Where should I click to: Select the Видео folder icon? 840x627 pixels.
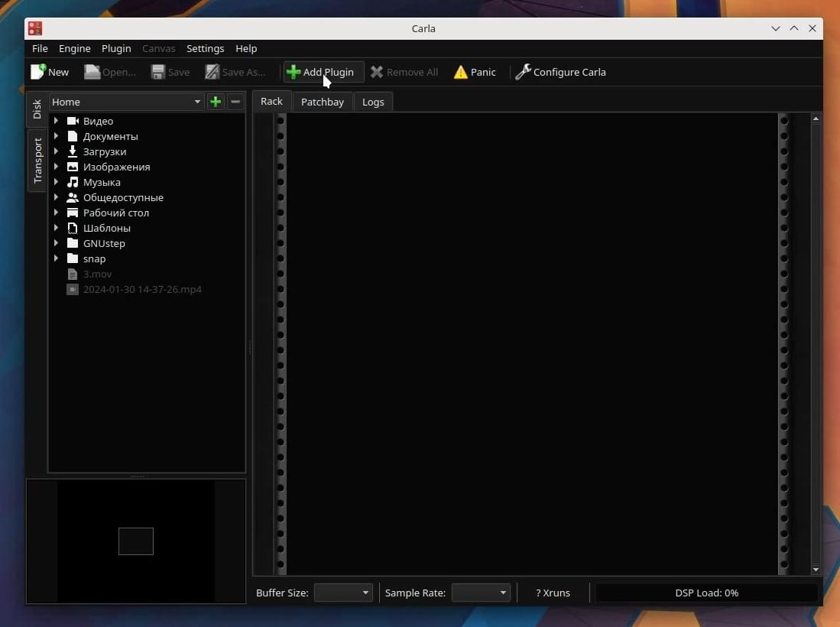pos(73,121)
